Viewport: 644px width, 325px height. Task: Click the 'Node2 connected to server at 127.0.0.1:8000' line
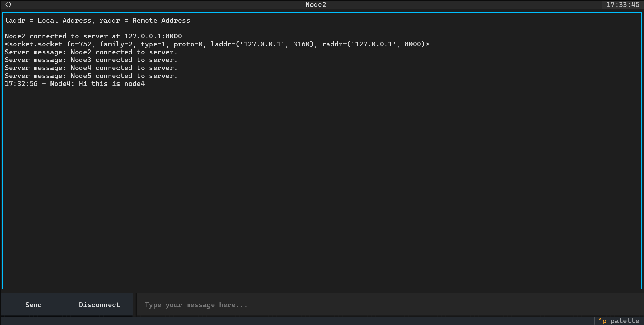pos(93,36)
